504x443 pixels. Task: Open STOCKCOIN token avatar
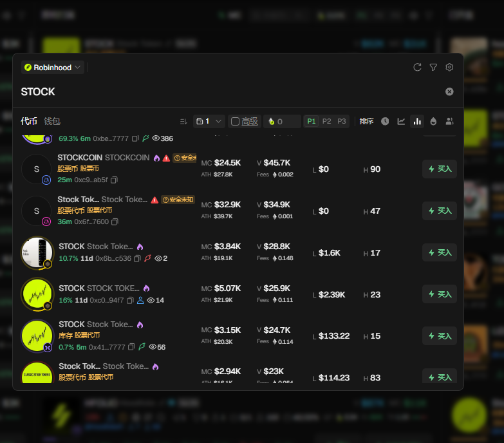36,169
